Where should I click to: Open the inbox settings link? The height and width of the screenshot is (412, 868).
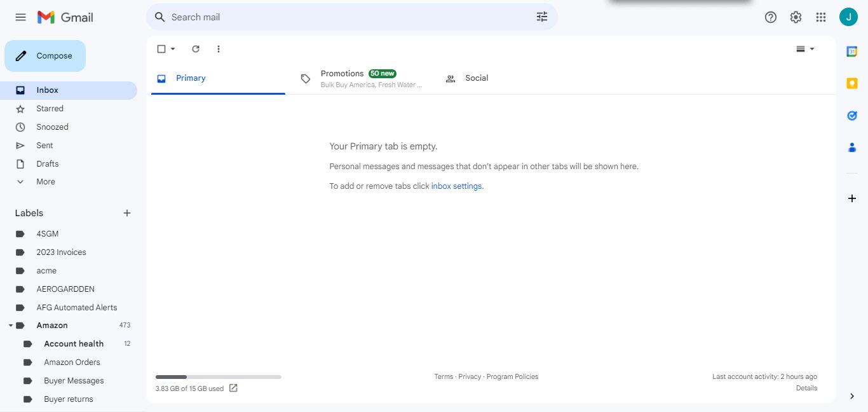pyautogui.click(x=456, y=186)
